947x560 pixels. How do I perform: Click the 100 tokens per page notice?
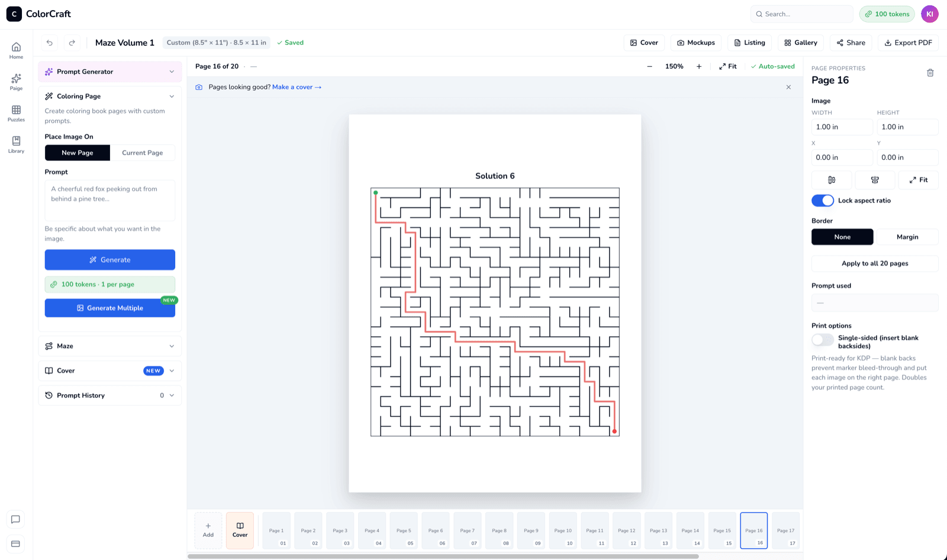[x=110, y=284]
